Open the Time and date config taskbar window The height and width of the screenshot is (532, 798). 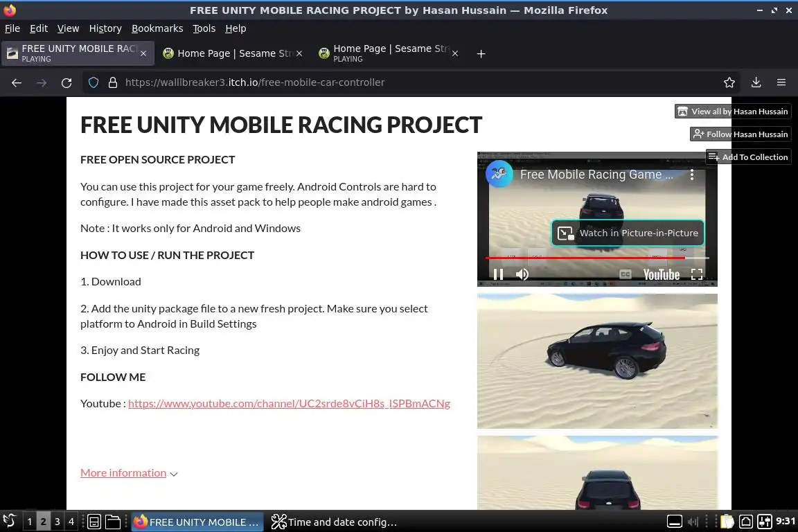[334, 522]
